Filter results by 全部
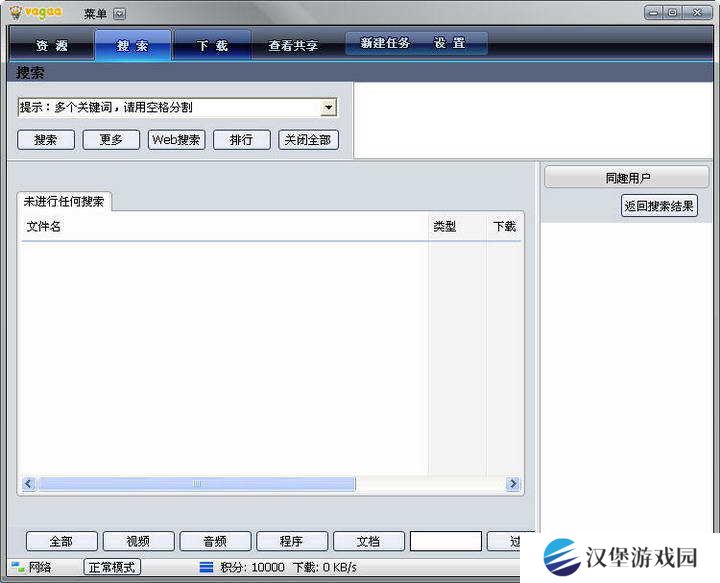Screen dimensions: 720x583 62,541
